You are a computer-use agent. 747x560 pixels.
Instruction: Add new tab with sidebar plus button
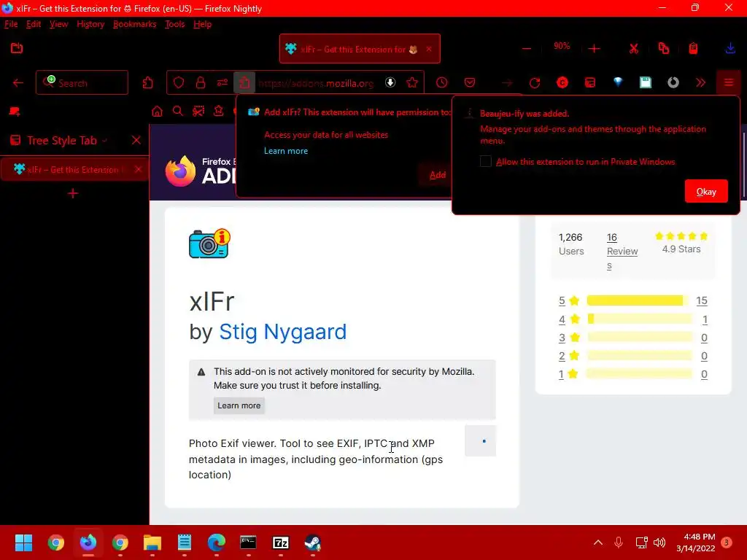pos(73,193)
